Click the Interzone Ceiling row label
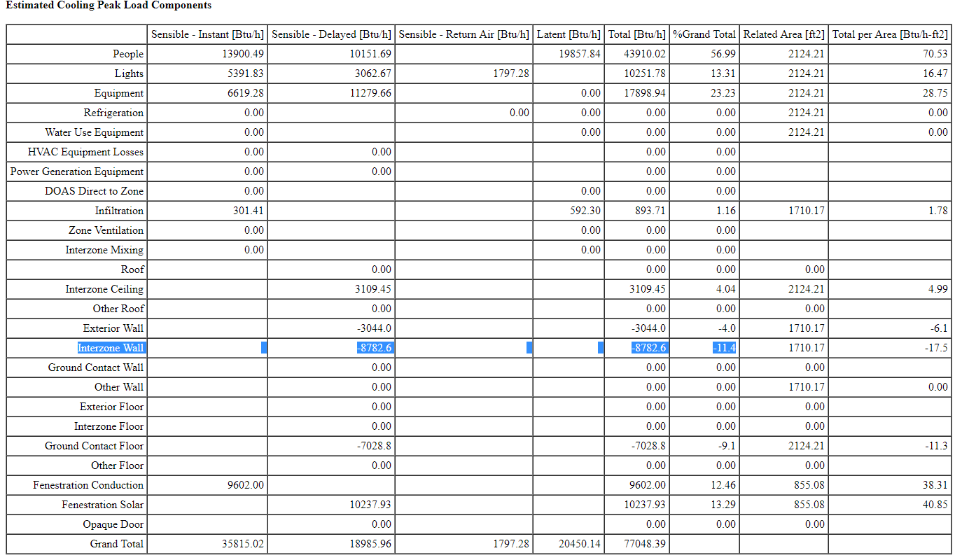Screen dimensions: 962x560 tap(104, 289)
